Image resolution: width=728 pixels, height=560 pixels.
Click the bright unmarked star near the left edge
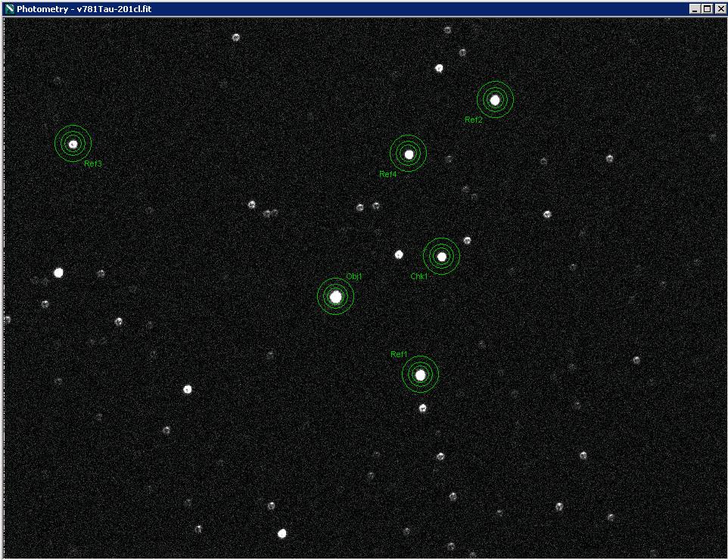pyautogui.click(x=58, y=272)
